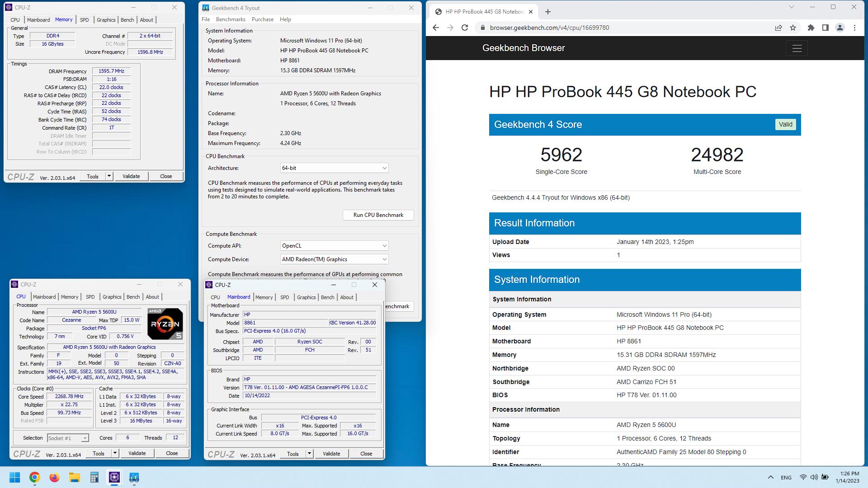Viewport: 868px width, 488px height.
Task: Show hidden system tray icons
Action: (770, 477)
